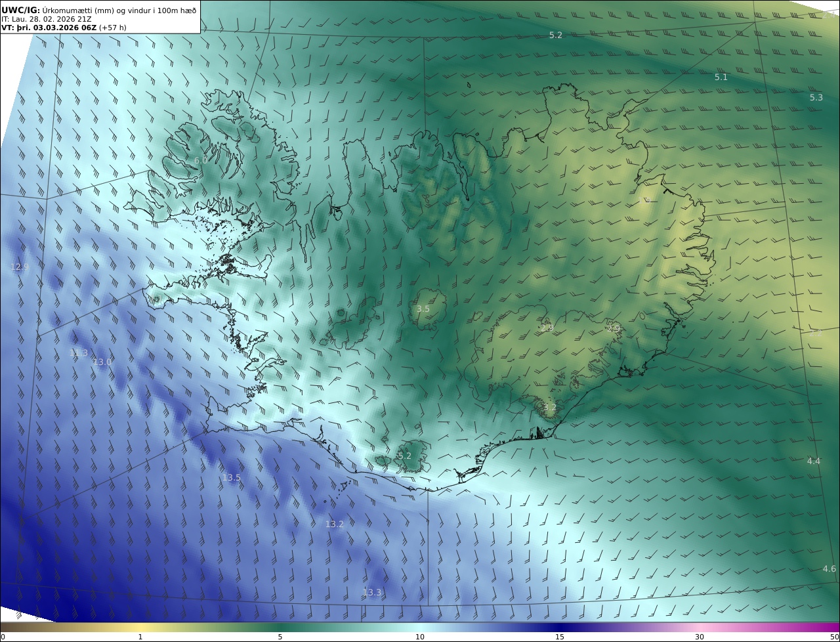Viewport: 840px width, 642px height.
Task: Select the 3.5 value on Hofsjökull glacier
Action: [x=423, y=309]
